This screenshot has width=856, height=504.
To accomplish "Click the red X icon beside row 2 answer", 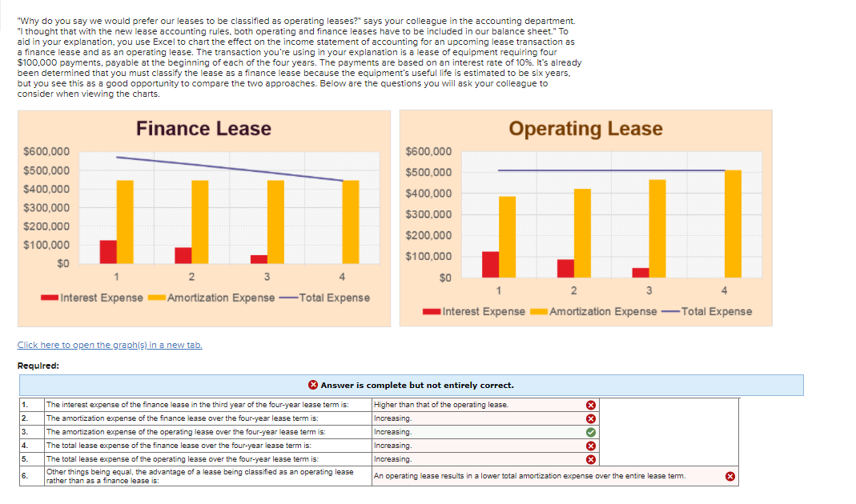I will [x=591, y=418].
